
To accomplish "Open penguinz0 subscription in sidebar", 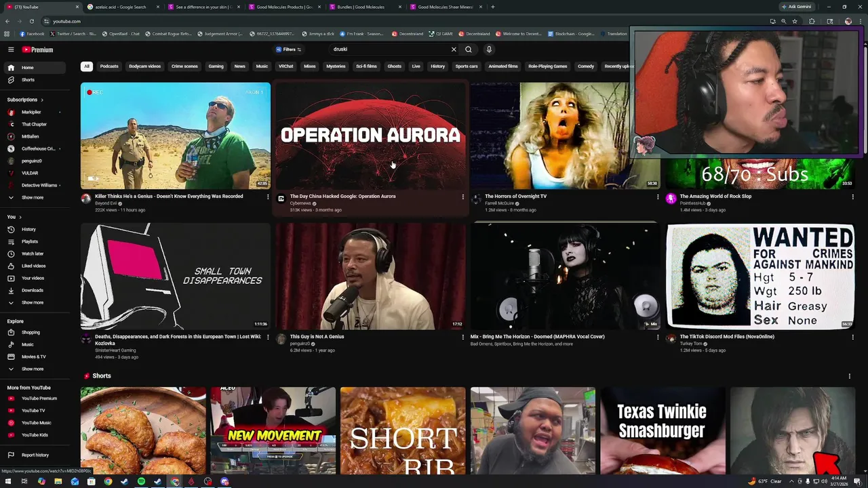I will [x=33, y=161].
